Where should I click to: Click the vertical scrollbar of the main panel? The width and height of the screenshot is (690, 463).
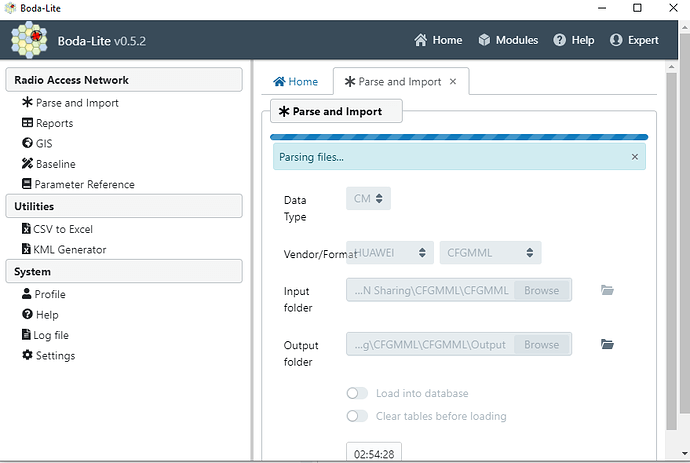(671, 251)
